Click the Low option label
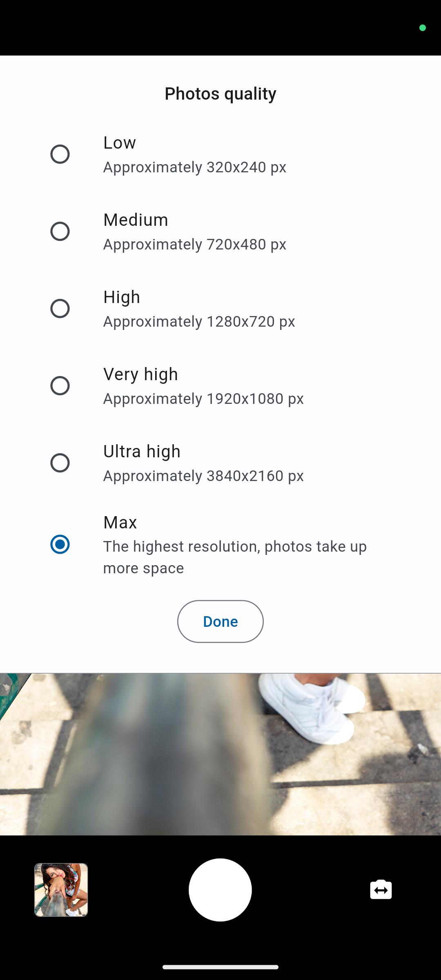Image resolution: width=441 pixels, height=980 pixels. point(120,143)
